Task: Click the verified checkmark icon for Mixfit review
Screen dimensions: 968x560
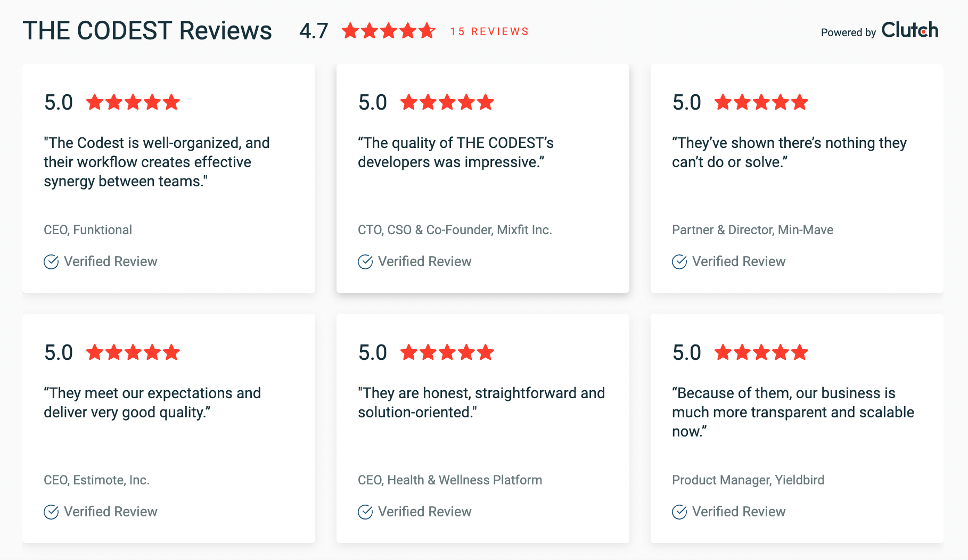Action: tap(365, 262)
